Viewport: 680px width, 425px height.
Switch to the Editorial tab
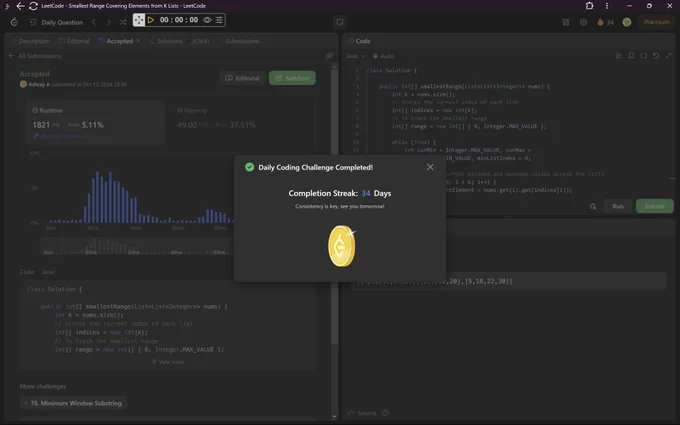point(74,41)
